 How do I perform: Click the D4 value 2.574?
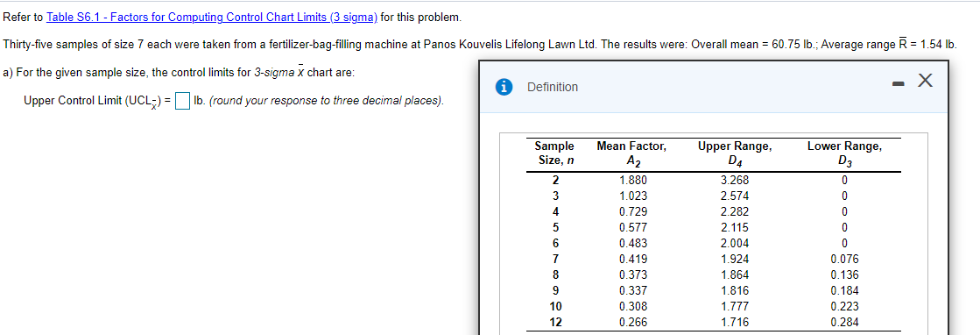click(735, 196)
